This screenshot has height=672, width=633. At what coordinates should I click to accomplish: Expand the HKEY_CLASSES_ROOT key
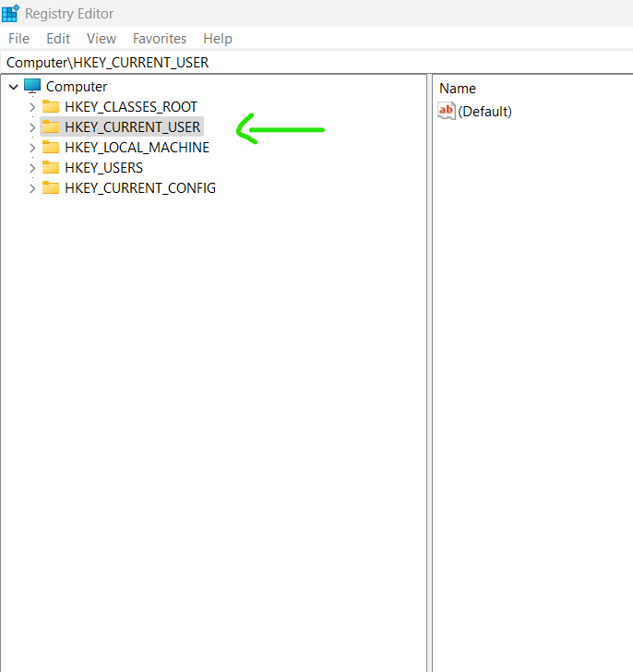[x=32, y=107]
